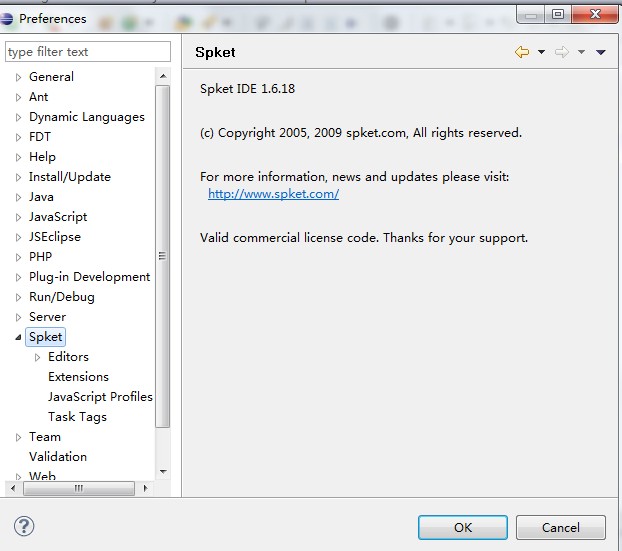The width and height of the screenshot is (622, 551).
Task: Click the OK button
Action: 463,528
